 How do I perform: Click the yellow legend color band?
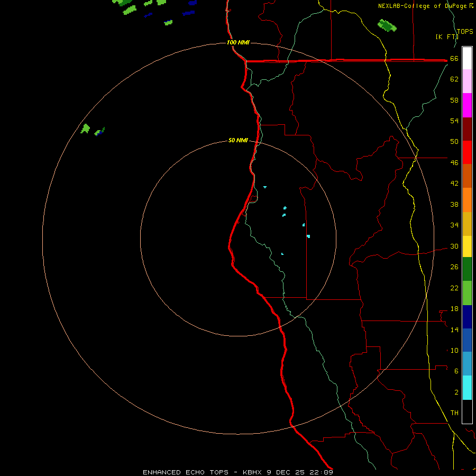[467, 246]
